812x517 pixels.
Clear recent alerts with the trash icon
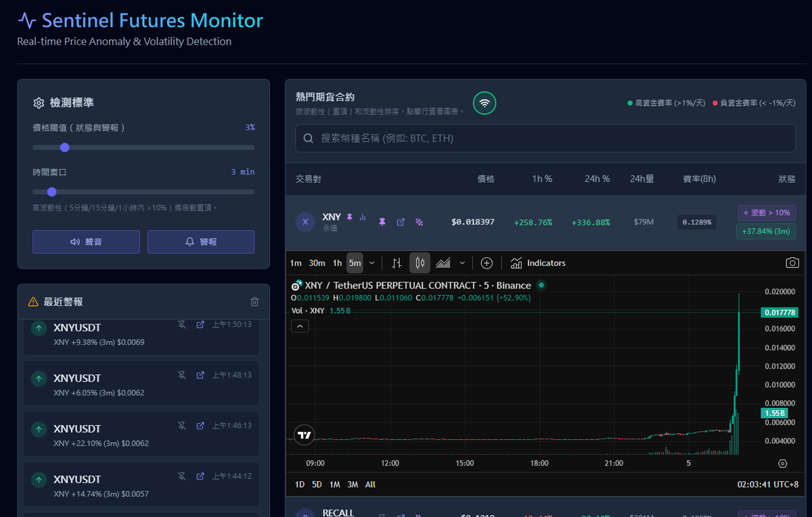(x=254, y=302)
